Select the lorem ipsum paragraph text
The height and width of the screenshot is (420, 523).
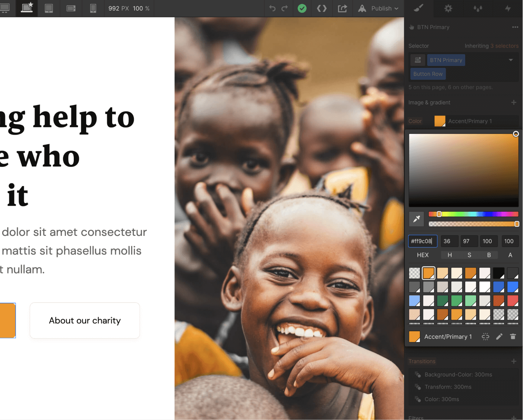coord(73,250)
